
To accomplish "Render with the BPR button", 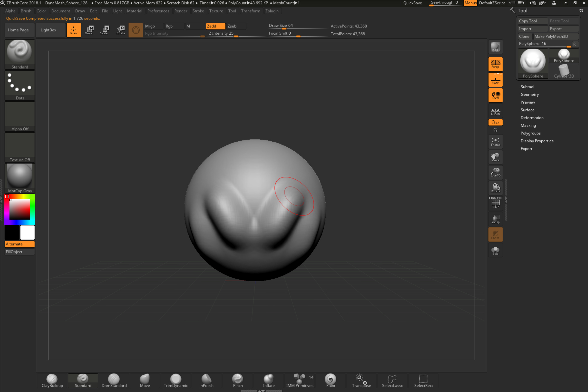I will (x=495, y=47).
